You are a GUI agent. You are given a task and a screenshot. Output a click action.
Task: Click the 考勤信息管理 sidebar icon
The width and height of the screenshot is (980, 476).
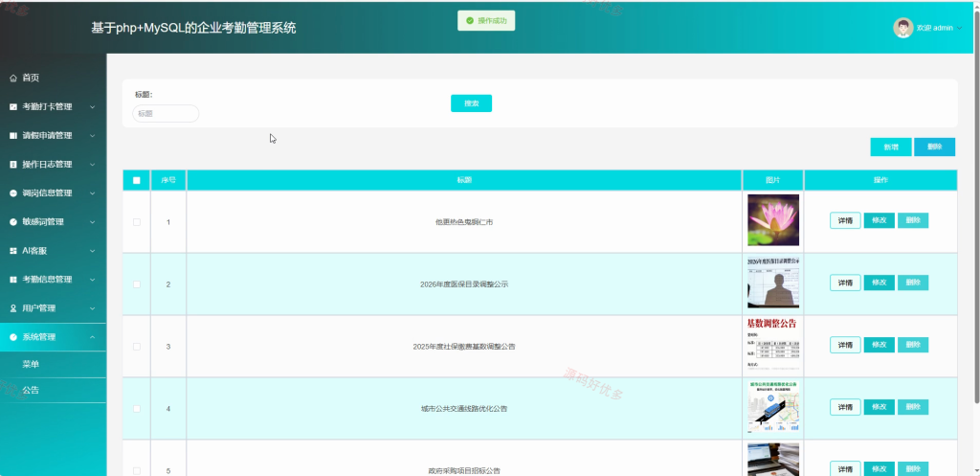tap(13, 280)
